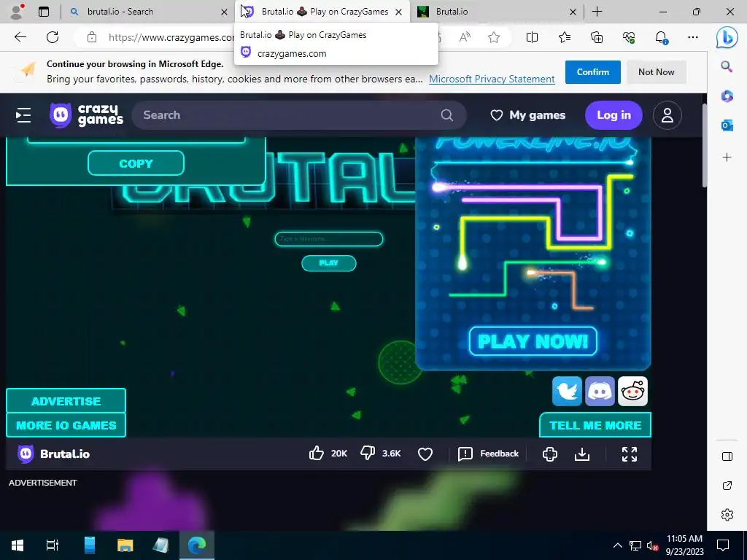Open the Microsoft Privacy Statement link
Viewport: 747px width, 560px height.
coord(492,79)
